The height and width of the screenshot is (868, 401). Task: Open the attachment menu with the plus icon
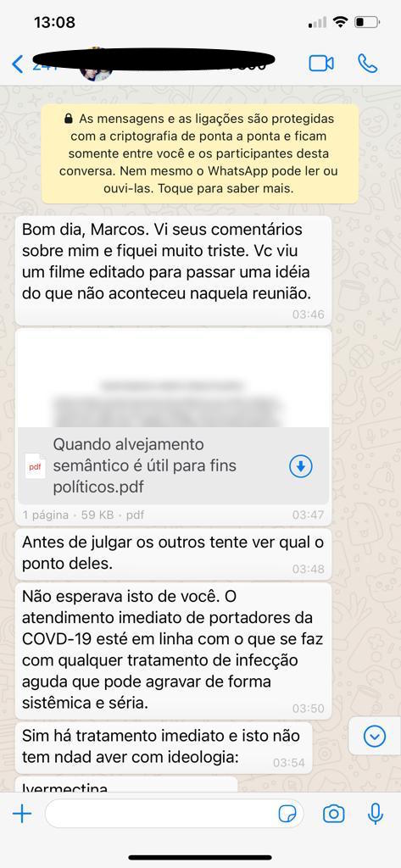tap(22, 813)
